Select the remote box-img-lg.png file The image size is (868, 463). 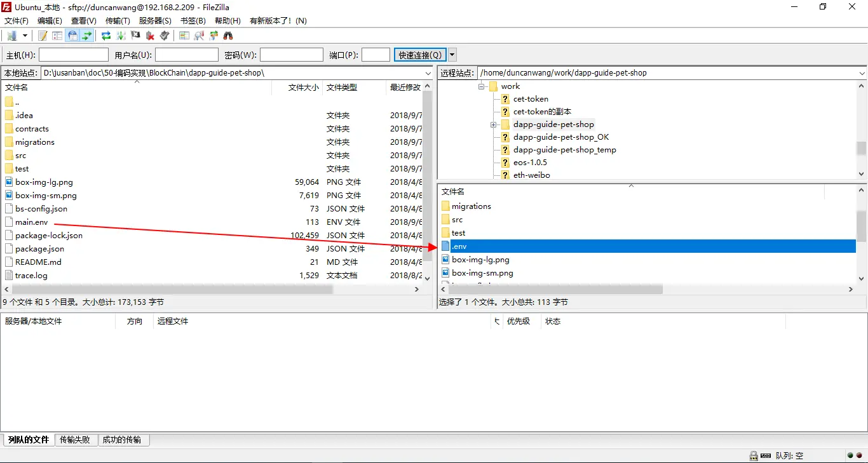coord(480,260)
